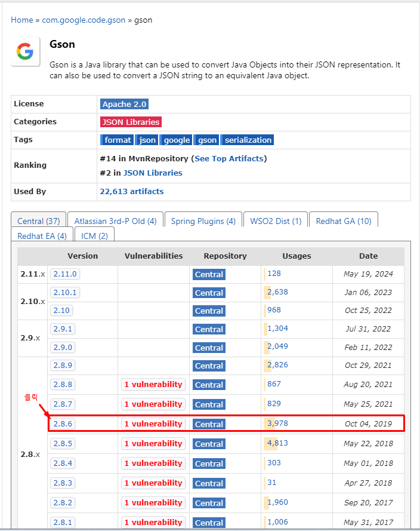Click Central repository badge for 2.11.0
Image resolution: width=420 pixels, height=531 pixels.
[x=209, y=274]
